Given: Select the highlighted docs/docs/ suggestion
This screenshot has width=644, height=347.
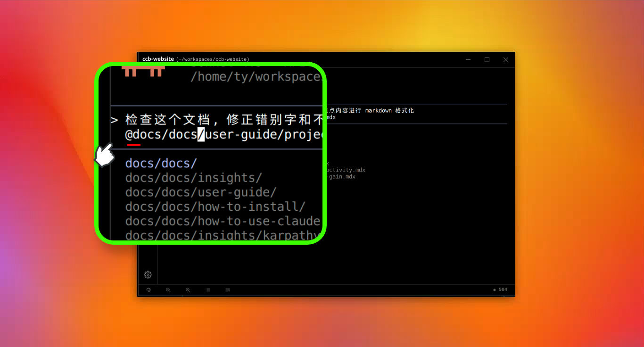Looking at the screenshot, I should pyautogui.click(x=161, y=164).
